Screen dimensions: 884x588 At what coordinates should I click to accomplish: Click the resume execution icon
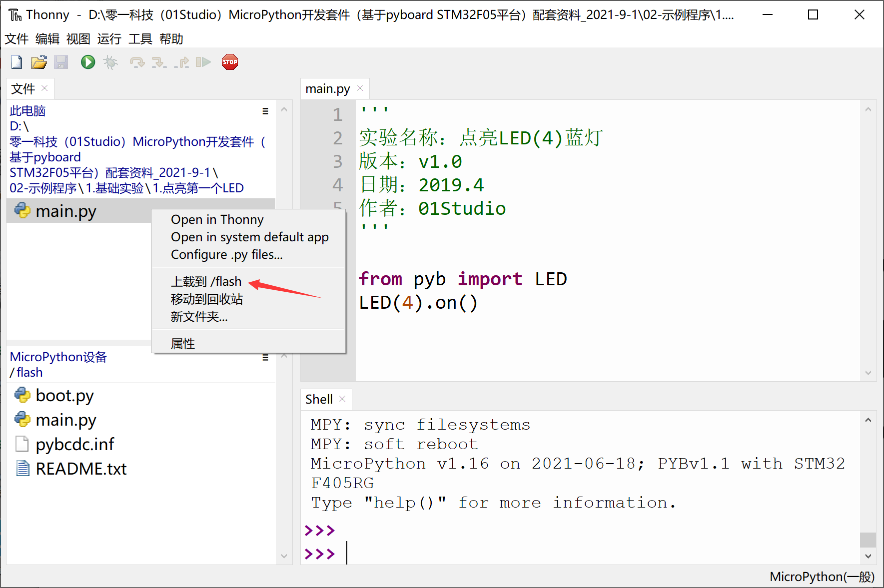pos(203,61)
